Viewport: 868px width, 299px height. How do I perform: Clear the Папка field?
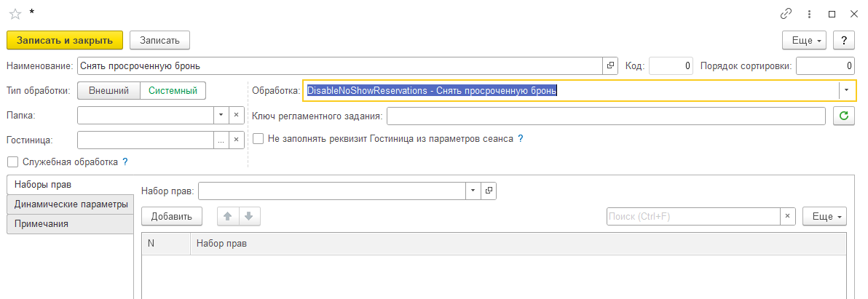pyautogui.click(x=236, y=115)
